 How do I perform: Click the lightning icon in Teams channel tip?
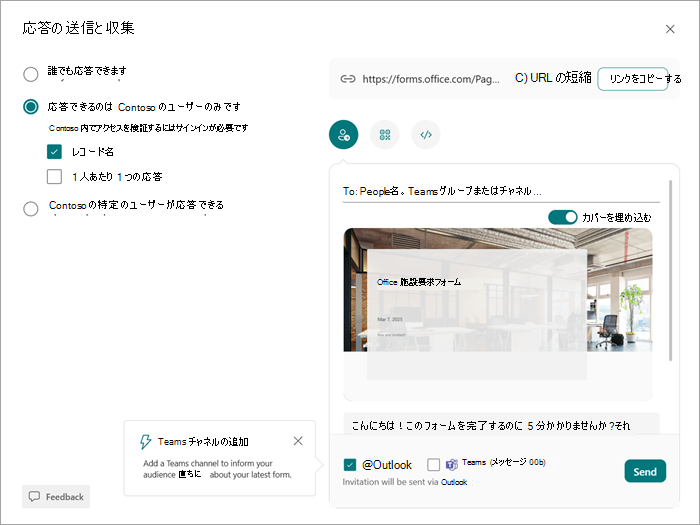coord(146,442)
